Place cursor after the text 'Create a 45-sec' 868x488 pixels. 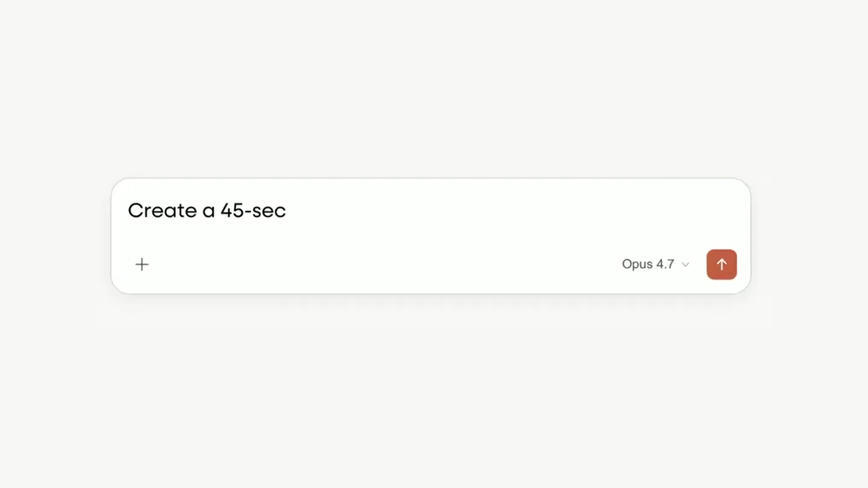click(x=287, y=210)
